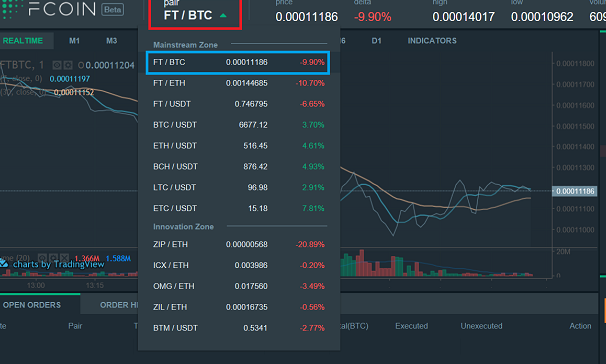Click ETC / USDT change 7.81%

pyautogui.click(x=313, y=208)
